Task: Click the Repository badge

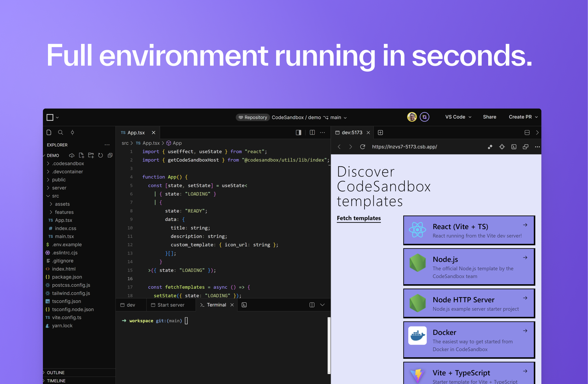Action: 253,118
